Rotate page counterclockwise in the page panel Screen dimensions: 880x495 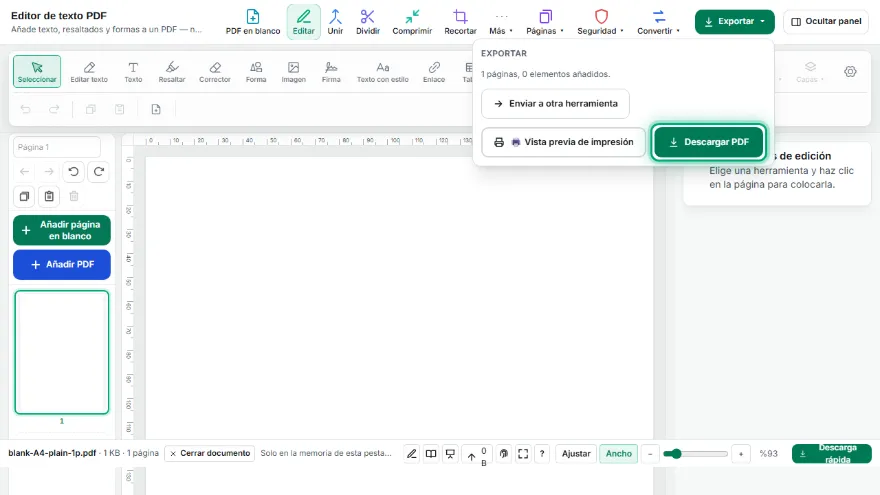[74, 172]
